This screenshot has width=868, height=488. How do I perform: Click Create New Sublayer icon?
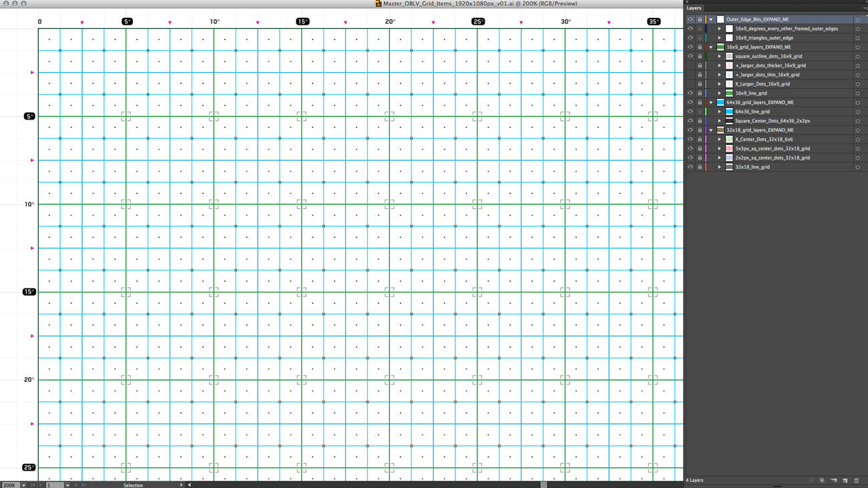(x=834, y=481)
